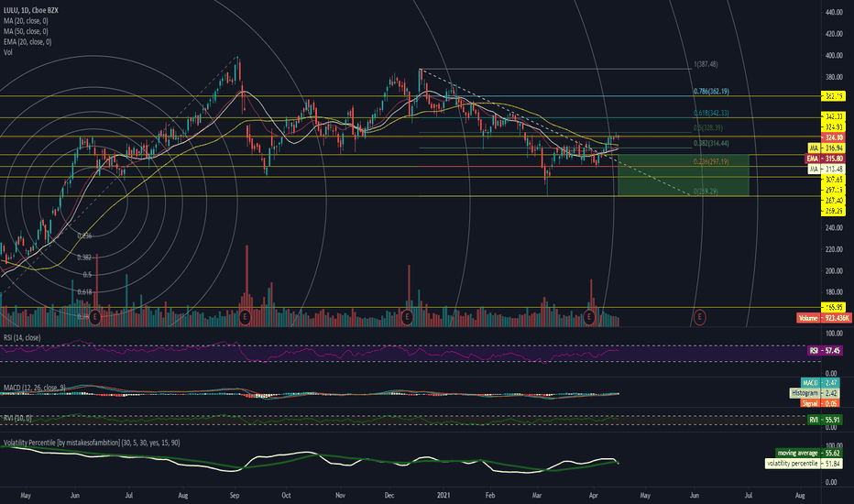The height and width of the screenshot is (504, 854).
Task: Click the Dec label on the time axis
Action: 389,496
